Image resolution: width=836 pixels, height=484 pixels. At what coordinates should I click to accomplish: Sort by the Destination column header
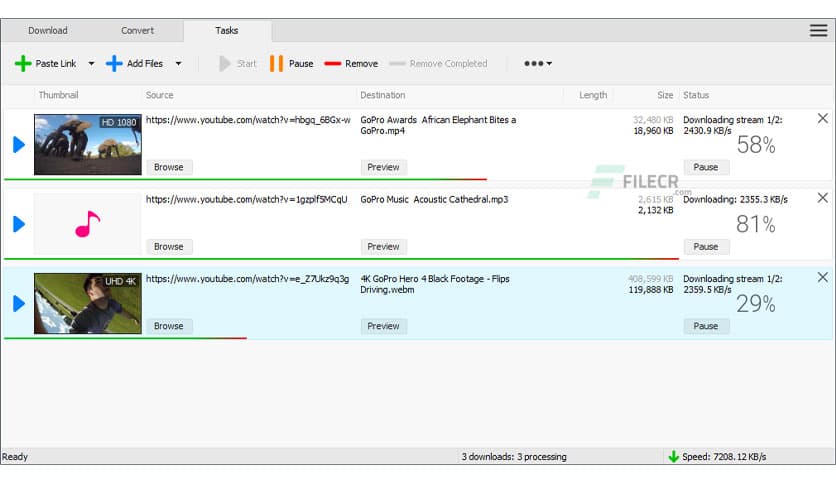(x=382, y=95)
